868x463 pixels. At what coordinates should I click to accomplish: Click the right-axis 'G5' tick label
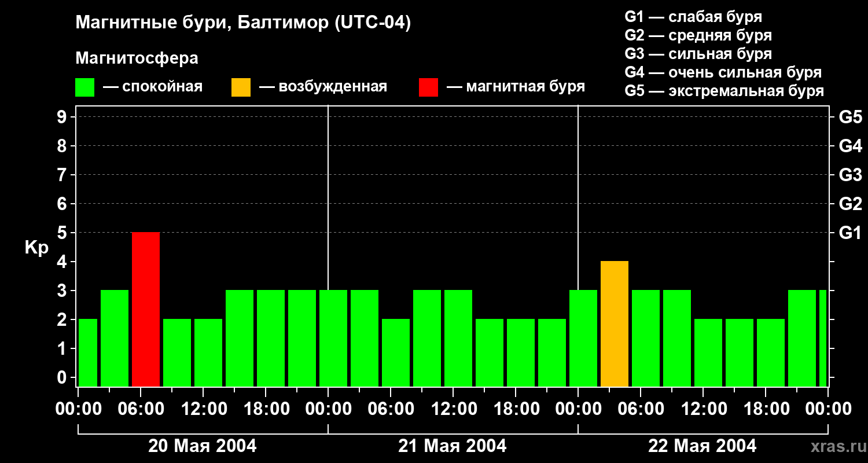[850, 117]
